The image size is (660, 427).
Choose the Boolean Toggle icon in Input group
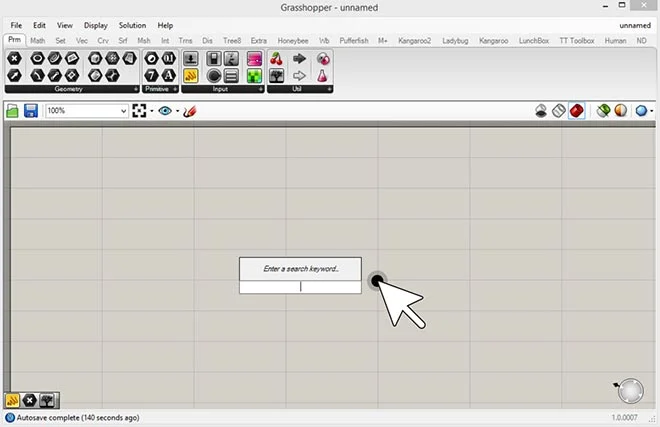(x=214, y=59)
